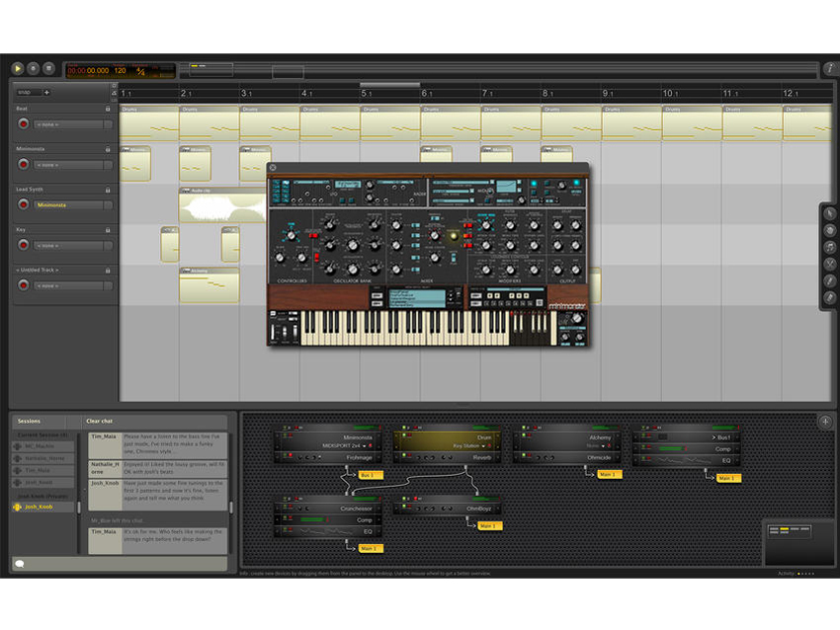840x630 pixels.
Task: Toggle the lock icon on Lead Synth track
Action: click(108, 190)
